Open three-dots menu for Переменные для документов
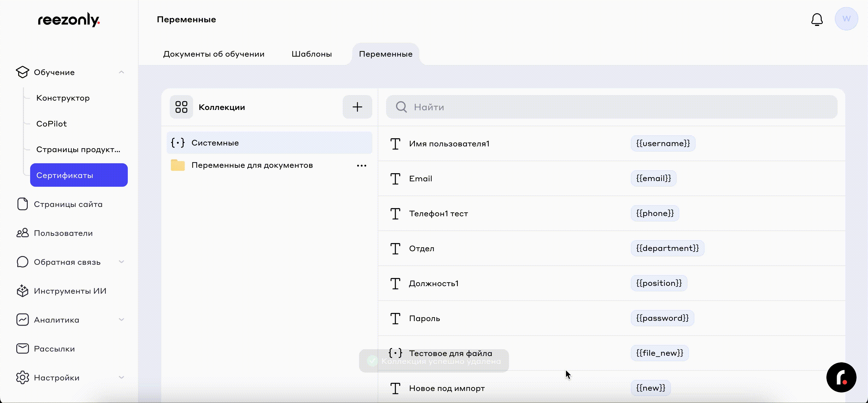Image resolution: width=868 pixels, height=403 pixels. point(361,166)
